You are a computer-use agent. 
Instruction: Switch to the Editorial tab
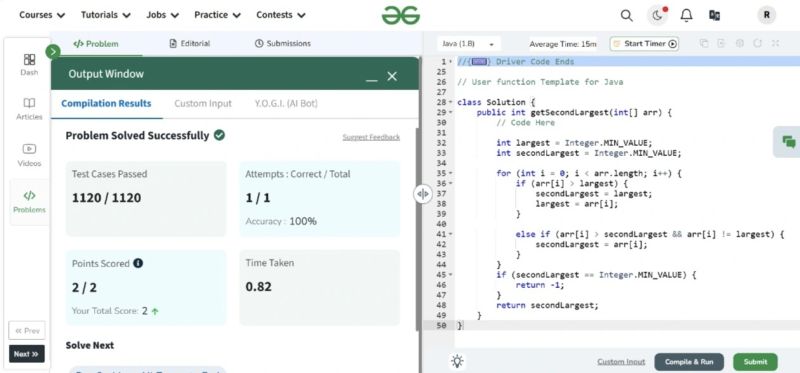click(x=189, y=43)
